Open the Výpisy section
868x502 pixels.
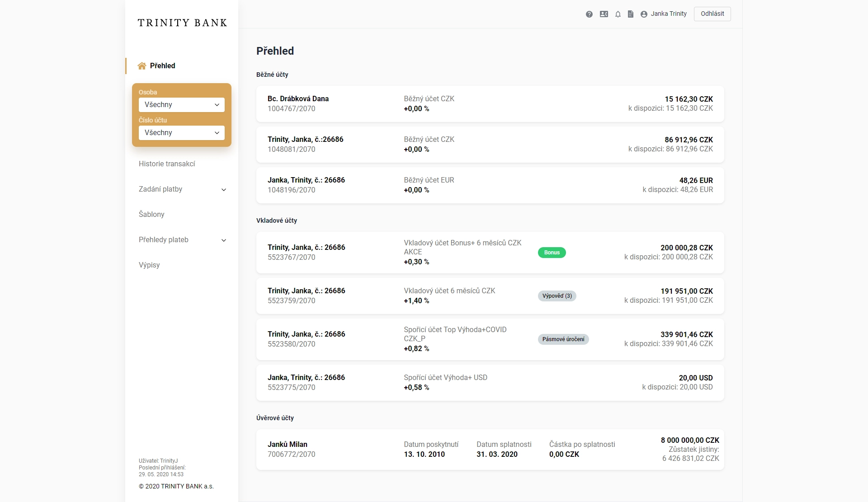149,265
